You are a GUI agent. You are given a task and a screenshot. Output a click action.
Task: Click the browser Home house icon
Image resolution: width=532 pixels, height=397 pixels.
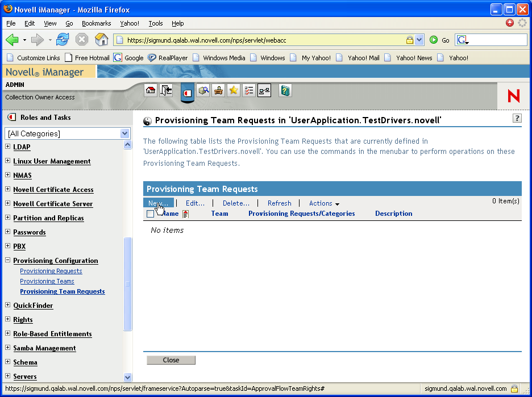pos(101,40)
